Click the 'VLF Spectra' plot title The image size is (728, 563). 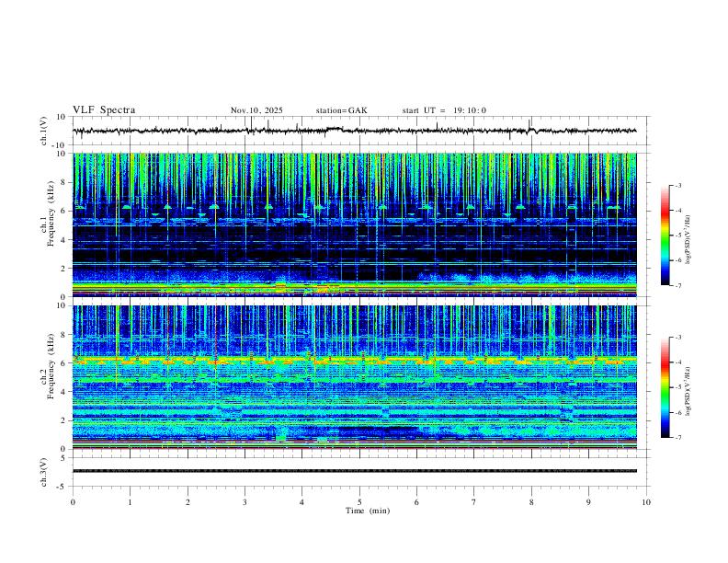(x=104, y=110)
